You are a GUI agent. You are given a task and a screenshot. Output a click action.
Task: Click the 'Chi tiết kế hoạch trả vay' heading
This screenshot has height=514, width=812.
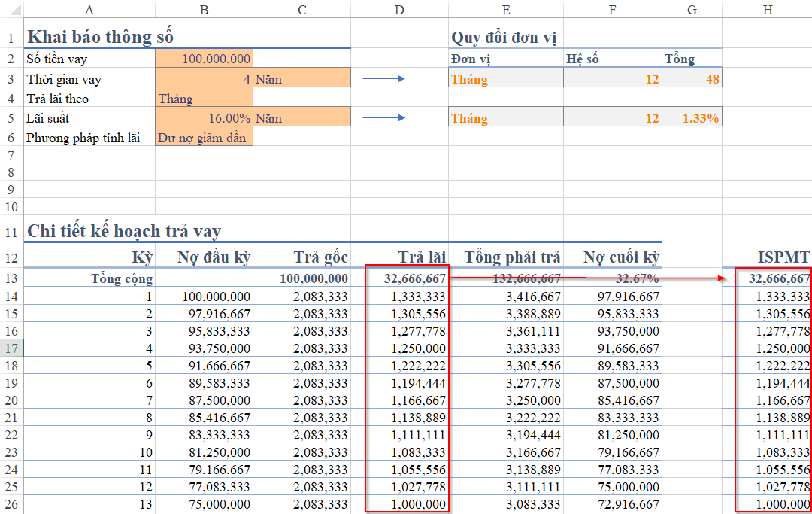124,230
